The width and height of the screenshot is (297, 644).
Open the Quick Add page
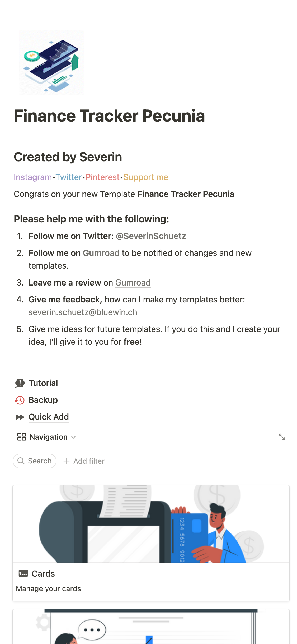(49, 417)
